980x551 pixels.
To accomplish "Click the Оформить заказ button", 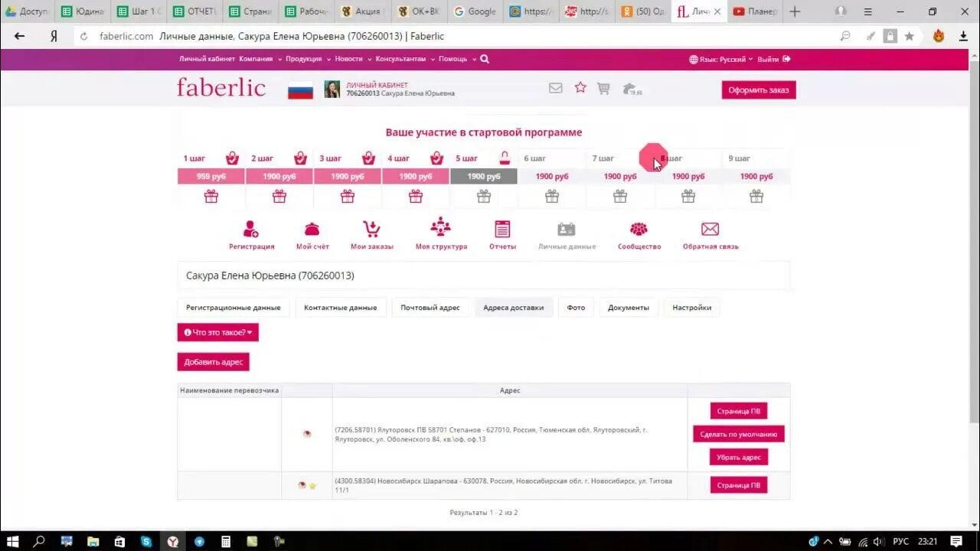I will coord(759,90).
